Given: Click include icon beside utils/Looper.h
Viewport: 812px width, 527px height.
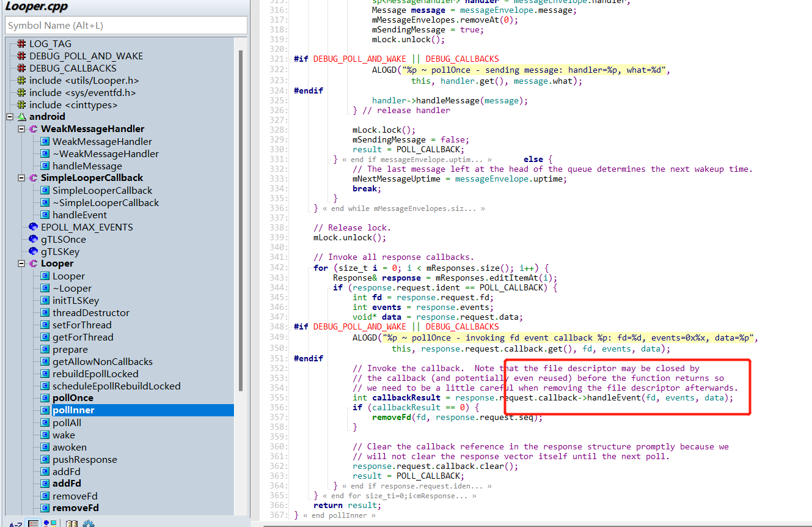Looking at the screenshot, I should [x=21, y=81].
